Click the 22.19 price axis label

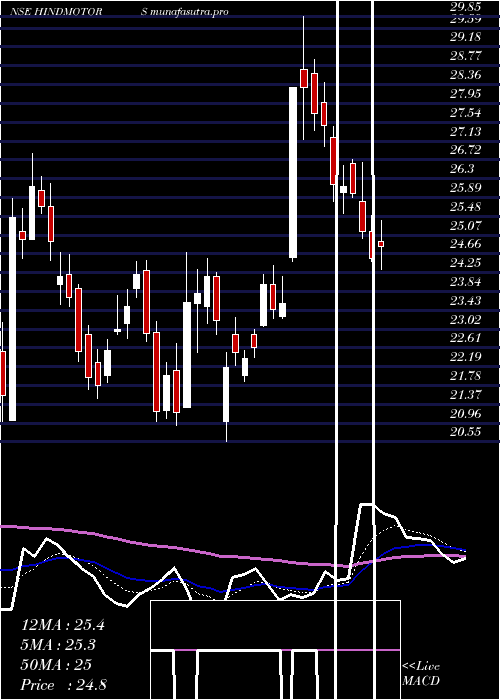tap(466, 357)
